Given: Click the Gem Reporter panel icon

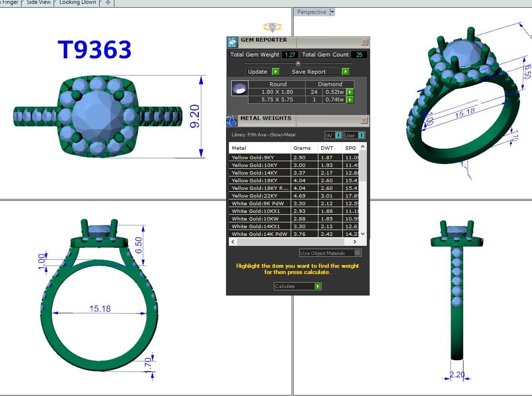Looking at the screenshot, I should (232, 42).
